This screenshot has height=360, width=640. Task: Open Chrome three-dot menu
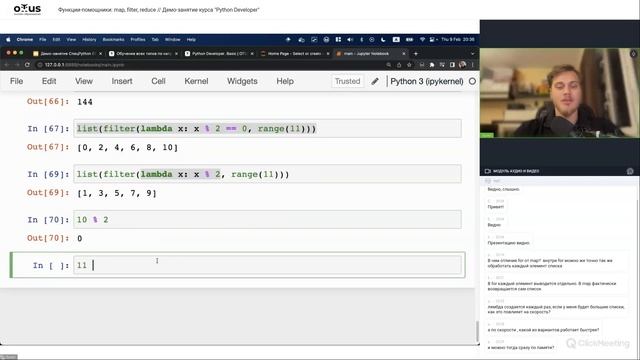point(473,65)
